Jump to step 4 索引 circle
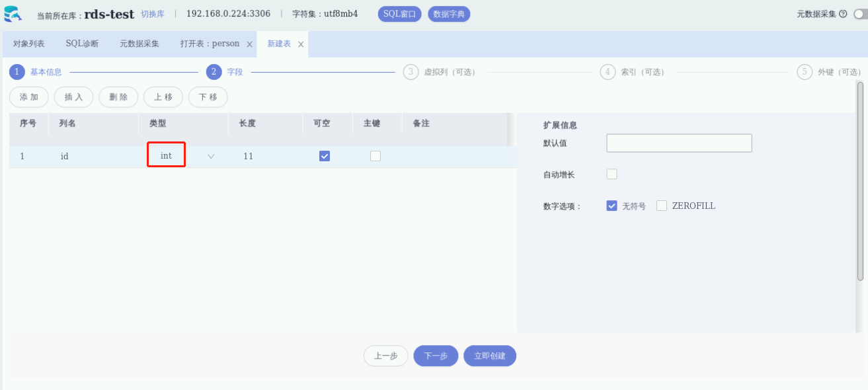868x390 pixels. point(608,72)
